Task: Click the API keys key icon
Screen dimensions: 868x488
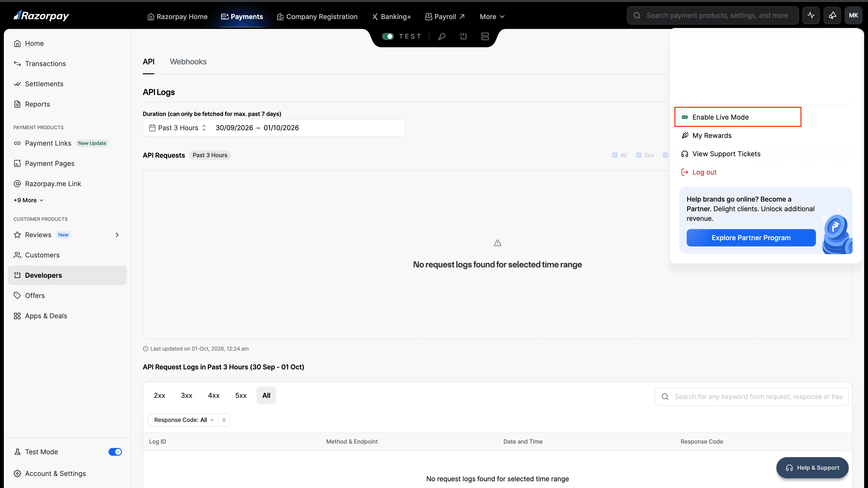Action: pos(442,36)
